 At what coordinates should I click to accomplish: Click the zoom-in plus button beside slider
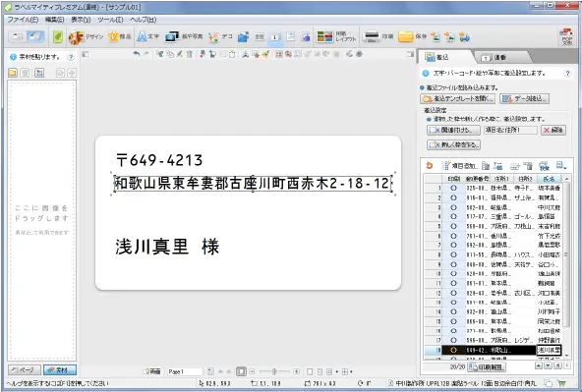297,371
